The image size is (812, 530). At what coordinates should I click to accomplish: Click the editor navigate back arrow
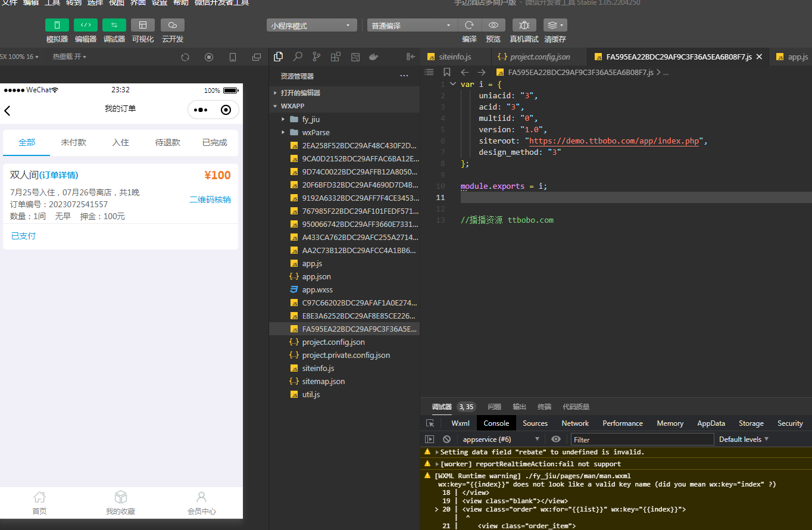tap(465, 72)
